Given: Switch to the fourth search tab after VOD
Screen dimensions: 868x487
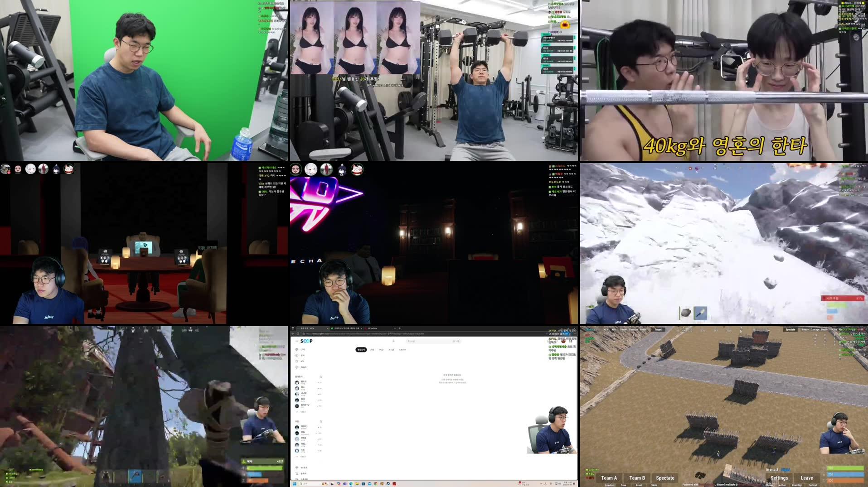Looking at the screenshot, I should pyautogui.click(x=391, y=350).
